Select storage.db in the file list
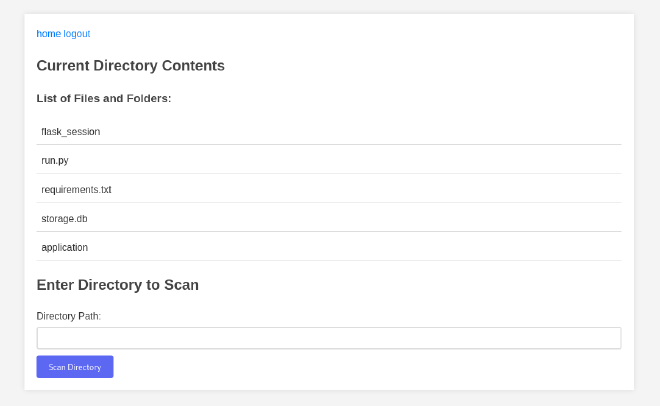Screen dimensions: 660x406 pyautogui.click(x=329, y=218)
